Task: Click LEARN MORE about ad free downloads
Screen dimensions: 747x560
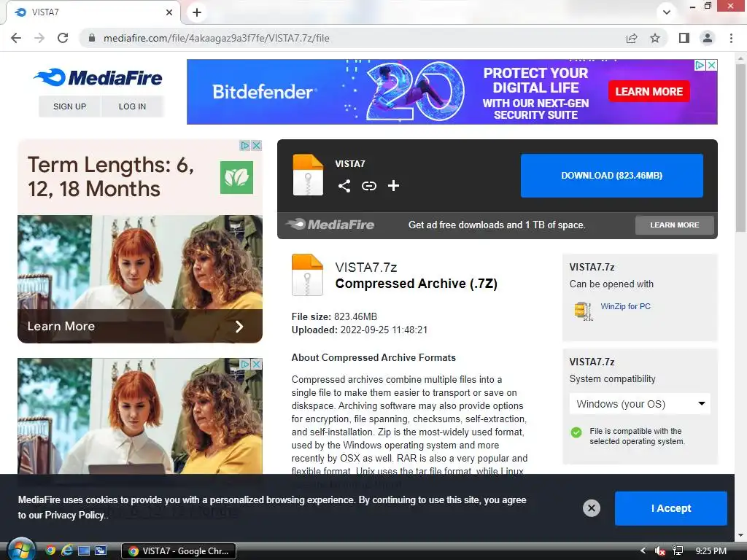Action: coord(675,225)
